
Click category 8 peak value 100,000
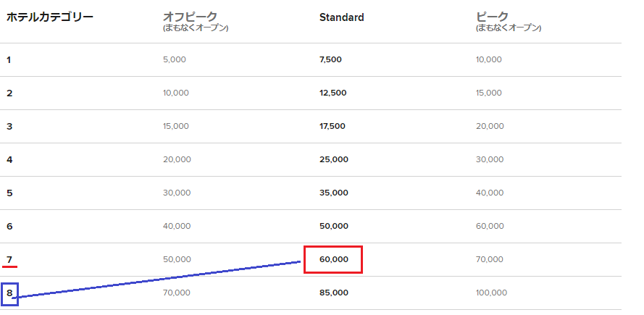(x=492, y=293)
